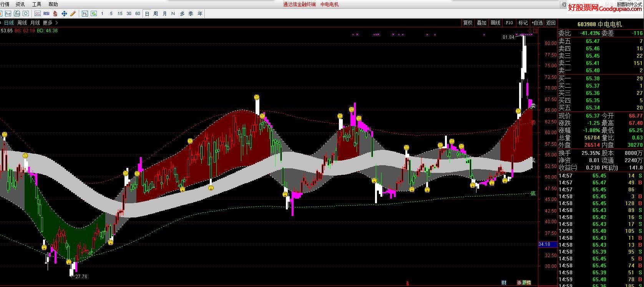This screenshot has width=644, height=287.
Task: Switch to 15-minute period
Action: pyautogui.click(x=120, y=13)
